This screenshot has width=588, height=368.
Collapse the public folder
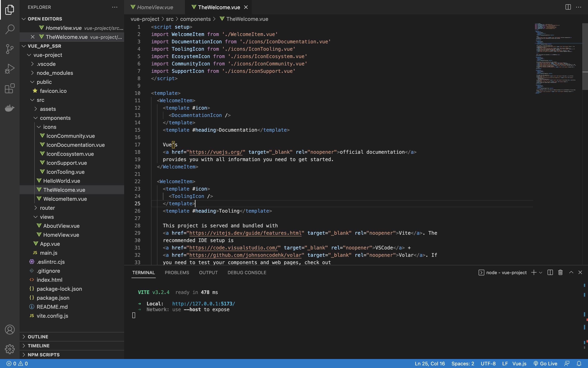click(x=72, y=82)
